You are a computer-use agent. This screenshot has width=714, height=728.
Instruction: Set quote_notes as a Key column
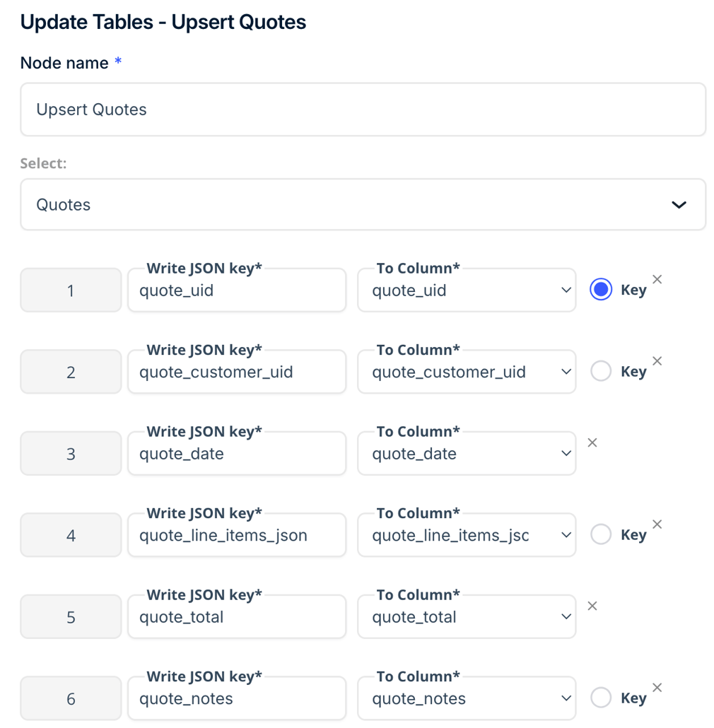tap(600, 698)
